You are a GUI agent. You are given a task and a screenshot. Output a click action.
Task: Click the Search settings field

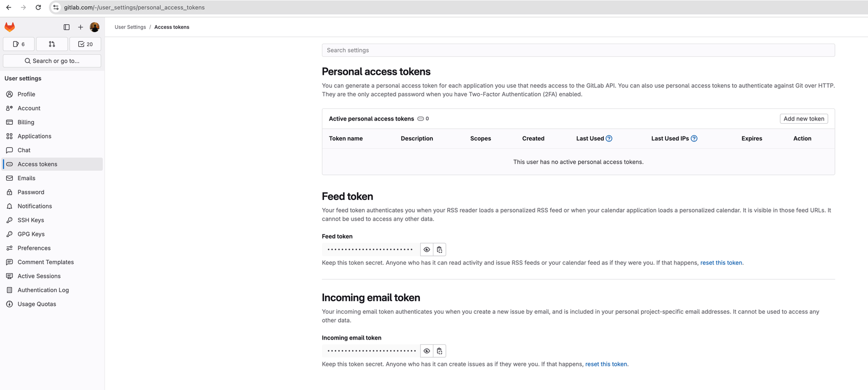coord(578,51)
